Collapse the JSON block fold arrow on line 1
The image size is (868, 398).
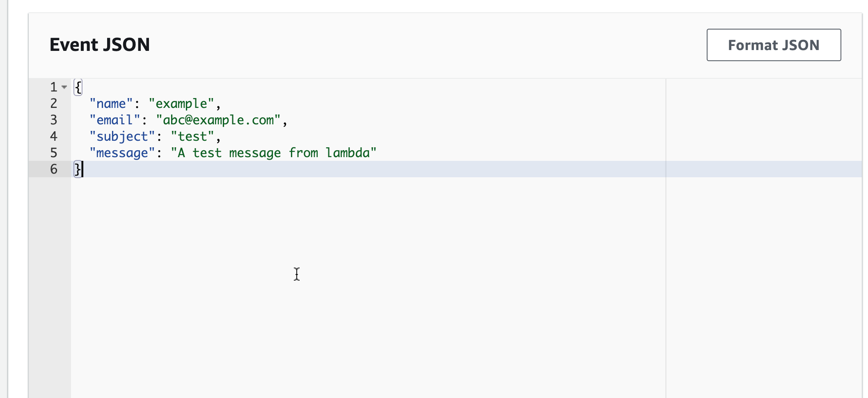[64, 87]
